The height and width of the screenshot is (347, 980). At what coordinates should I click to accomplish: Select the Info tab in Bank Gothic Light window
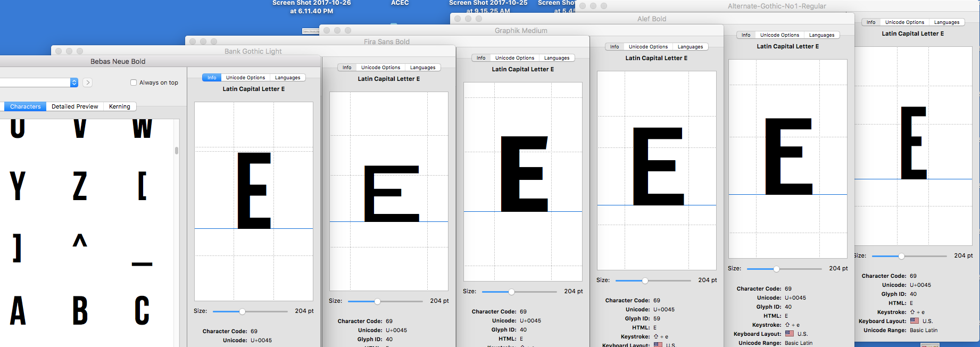[x=347, y=68]
